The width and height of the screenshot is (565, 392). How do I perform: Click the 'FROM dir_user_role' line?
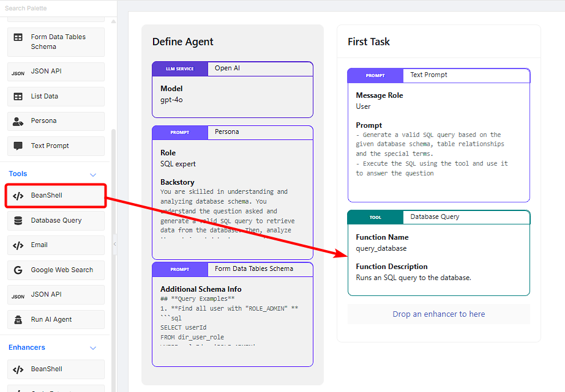coord(192,338)
